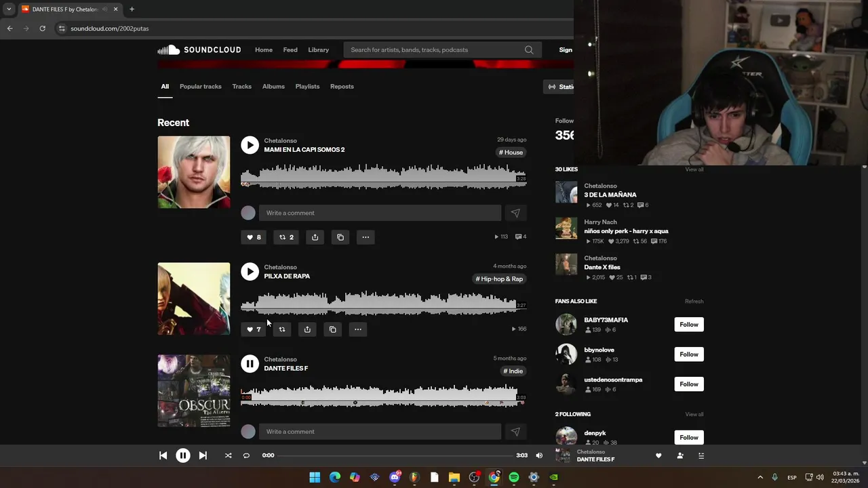Open the Next up queue

(701, 456)
